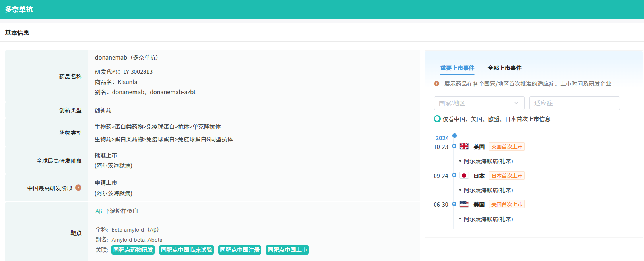644x261 pixels.
Task: Click the 英国首次上市 tag
Action: (x=506, y=147)
